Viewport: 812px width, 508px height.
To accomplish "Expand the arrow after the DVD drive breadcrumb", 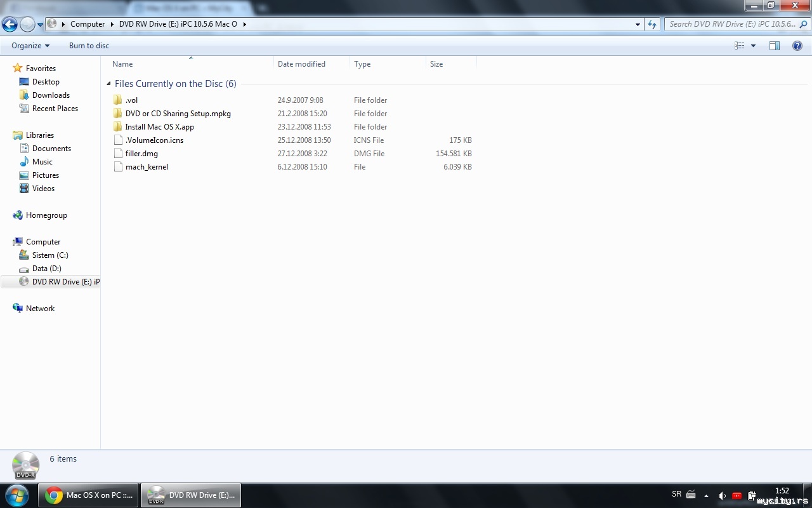I will tap(244, 24).
